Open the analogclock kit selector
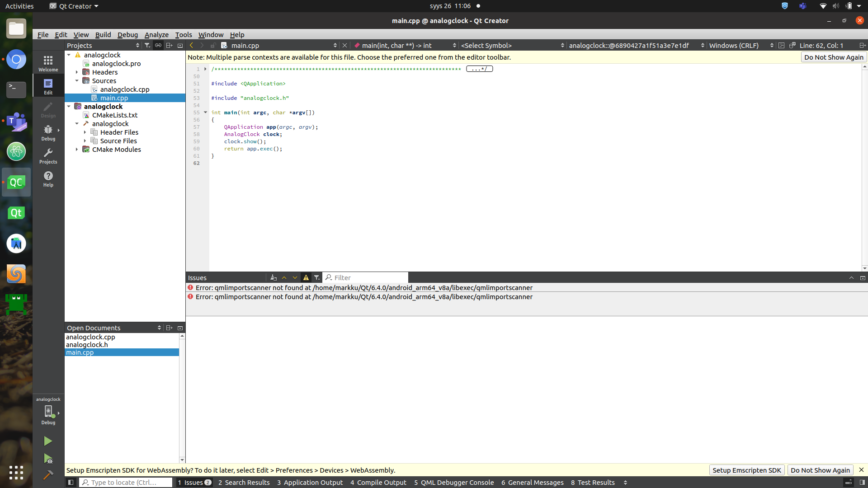The height and width of the screenshot is (488, 868). pyautogui.click(x=48, y=411)
